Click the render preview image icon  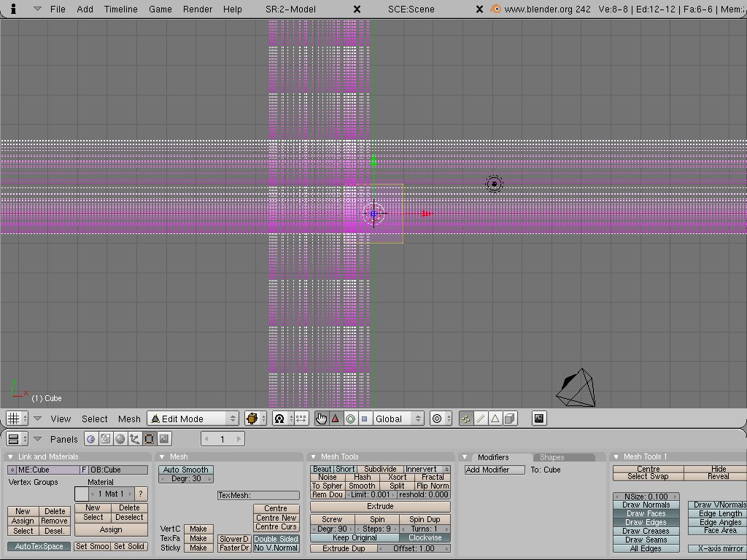point(539,419)
